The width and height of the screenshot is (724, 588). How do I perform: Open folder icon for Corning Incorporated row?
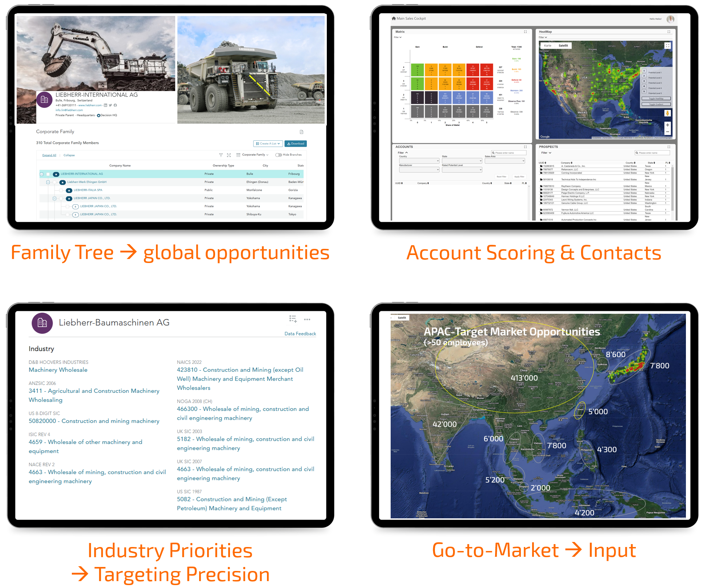[541, 173]
